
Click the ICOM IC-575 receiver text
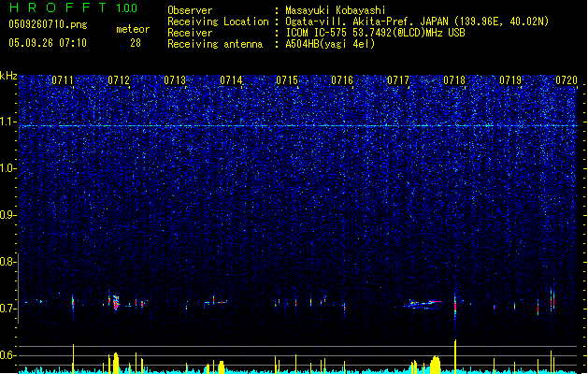tap(376, 33)
